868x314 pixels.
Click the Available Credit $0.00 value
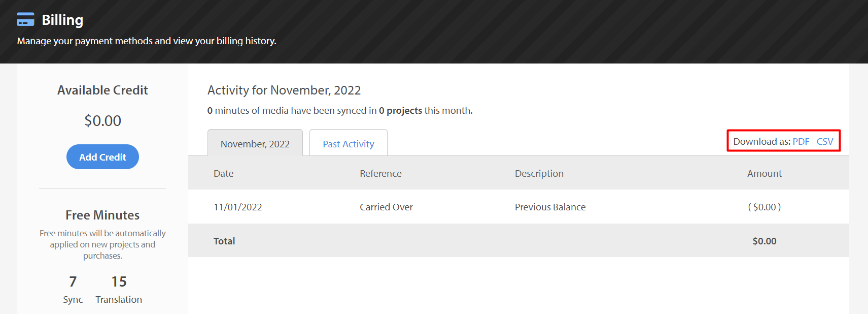coord(102,120)
